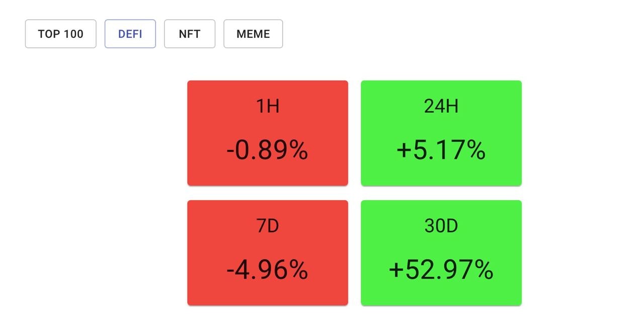Select the currently active DEFI filter
Image resolution: width=644 pixels, height=336 pixels.
[x=130, y=34]
